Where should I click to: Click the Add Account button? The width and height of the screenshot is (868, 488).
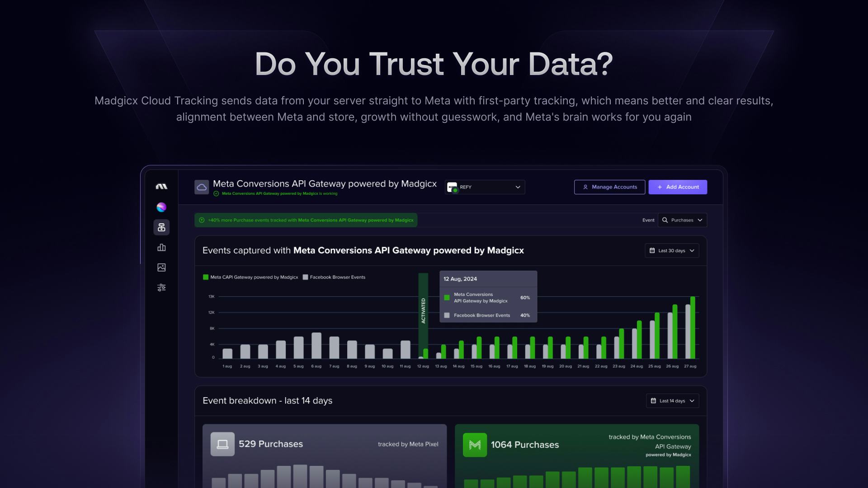(678, 187)
